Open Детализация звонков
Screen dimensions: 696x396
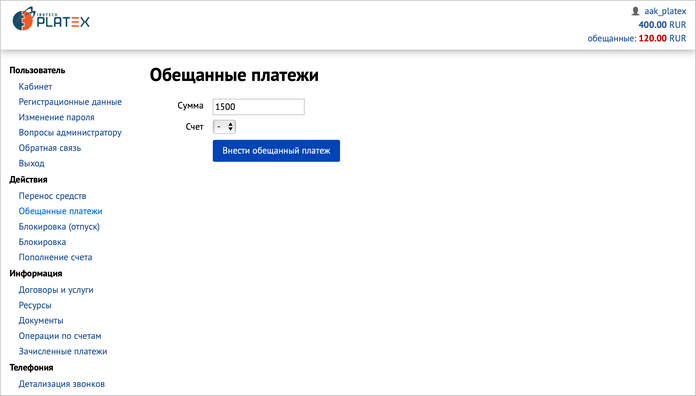(62, 384)
